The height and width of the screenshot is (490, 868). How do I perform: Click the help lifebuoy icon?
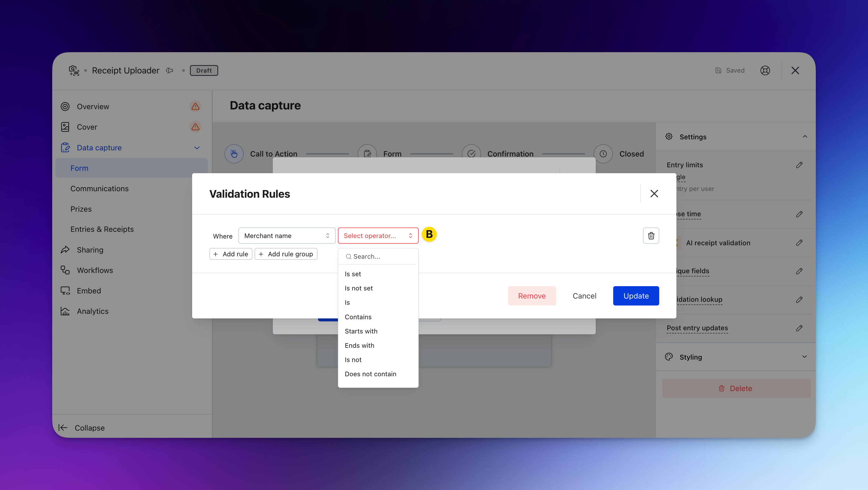[765, 70]
